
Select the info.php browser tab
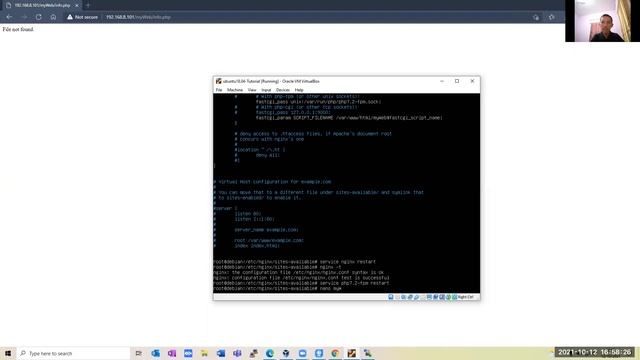pyautogui.click(x=42, y=5)
